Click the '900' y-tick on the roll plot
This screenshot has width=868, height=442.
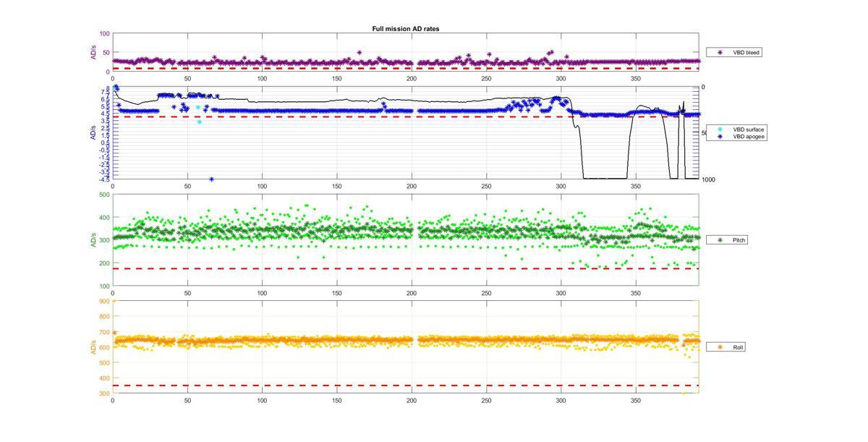[x=105, y=302]
